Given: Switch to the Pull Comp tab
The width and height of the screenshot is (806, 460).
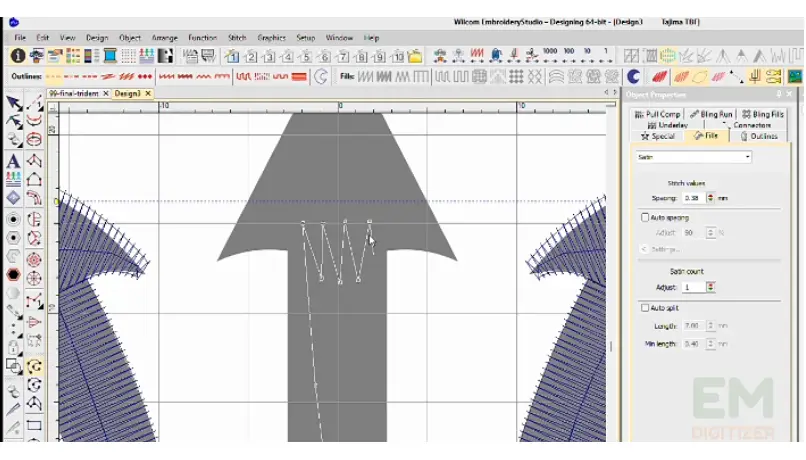Looking at the screenshot, I should click(657, 114).
